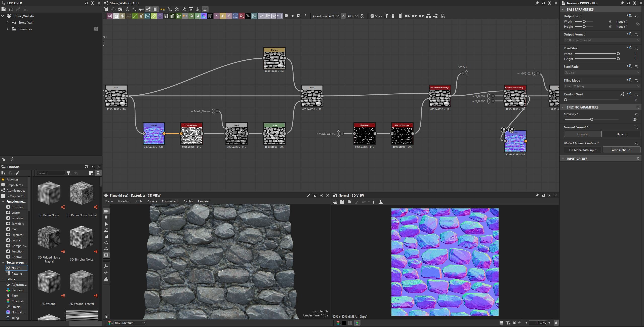The width and height of the screenshot is (644, 327).
Task: Expand the Resources folder
Action: pyautogui.click(x=8, y=29)
